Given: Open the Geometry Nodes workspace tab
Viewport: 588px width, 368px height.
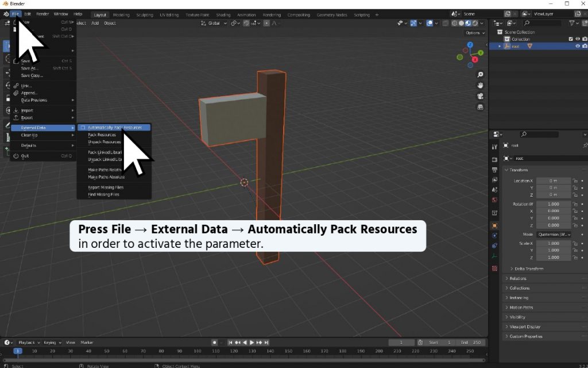Looking at the screenshot, I should 332,14.
